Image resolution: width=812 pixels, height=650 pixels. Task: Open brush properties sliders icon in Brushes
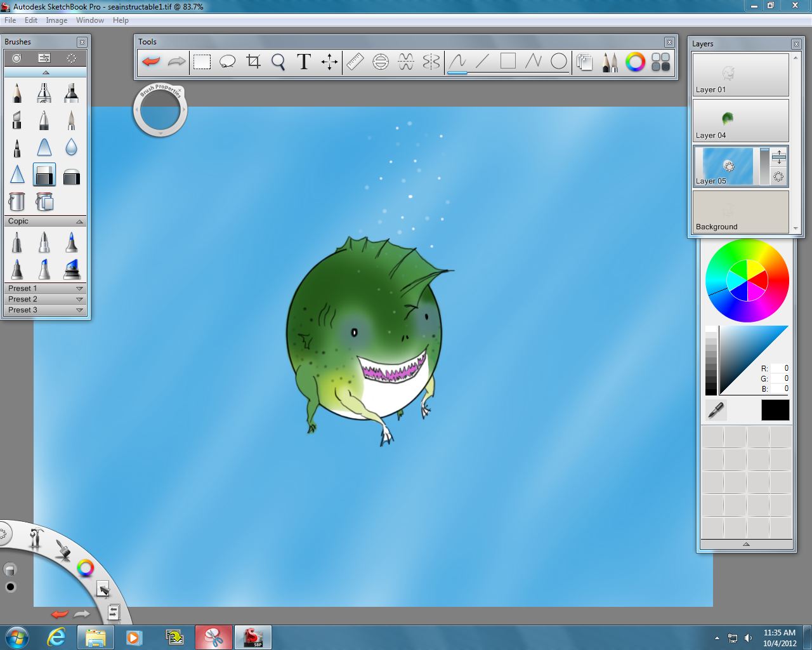[x=44, y=58]
